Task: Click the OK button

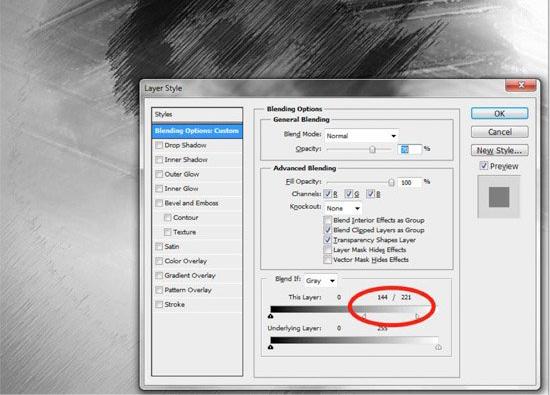Action: (x=499, y=114)
